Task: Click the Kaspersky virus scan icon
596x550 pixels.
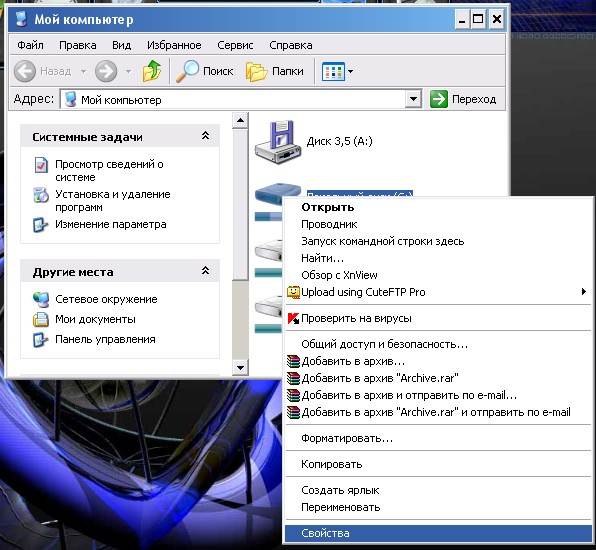Action: 293,319
